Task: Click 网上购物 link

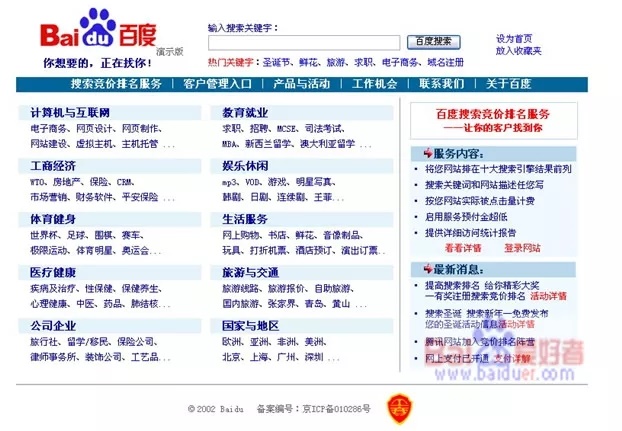Action: coord(240,236)
